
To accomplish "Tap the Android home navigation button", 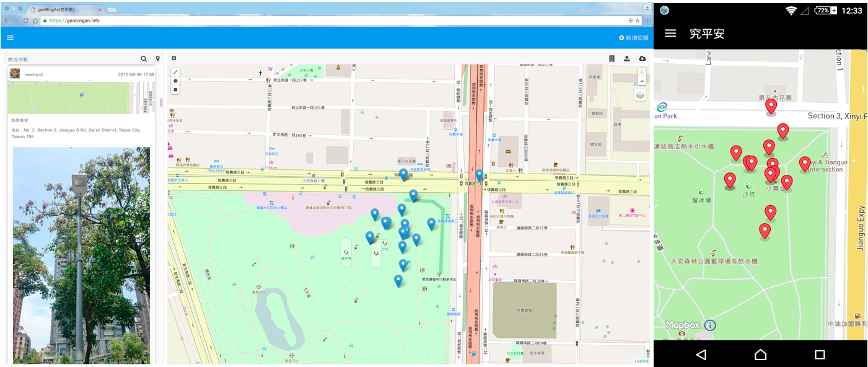I will [760, 355].
